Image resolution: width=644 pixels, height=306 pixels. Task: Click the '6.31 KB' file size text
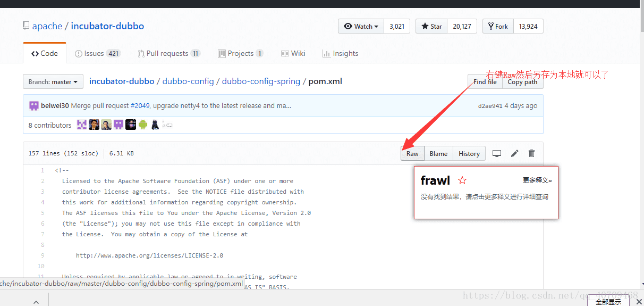[x=121, y=153]
